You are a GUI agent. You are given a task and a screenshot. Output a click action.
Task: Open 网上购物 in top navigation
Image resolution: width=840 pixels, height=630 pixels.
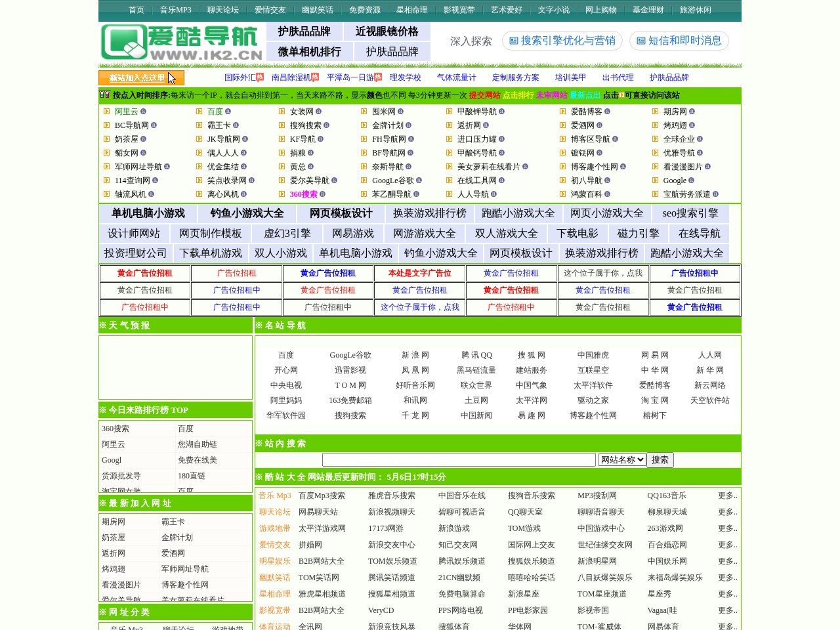[601, 10]
